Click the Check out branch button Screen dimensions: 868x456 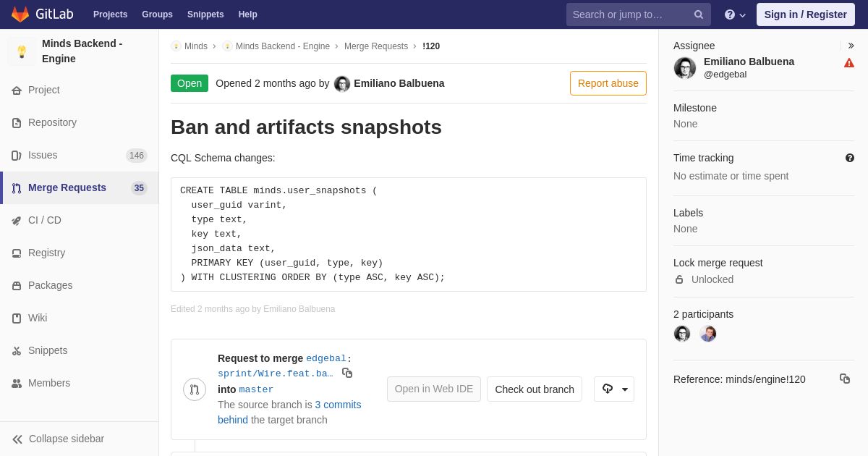point(535,389)
